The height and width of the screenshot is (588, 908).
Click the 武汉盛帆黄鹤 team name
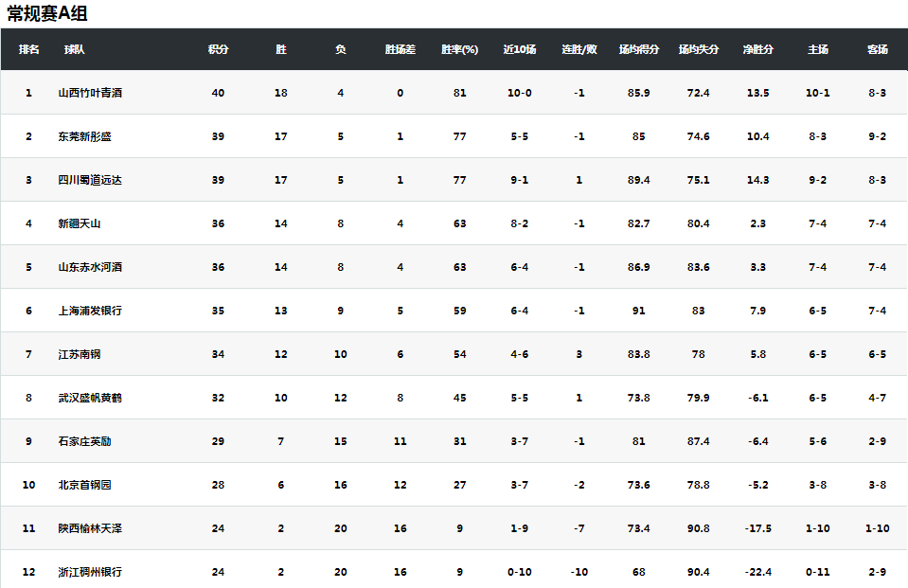click(x=90, y=398)
